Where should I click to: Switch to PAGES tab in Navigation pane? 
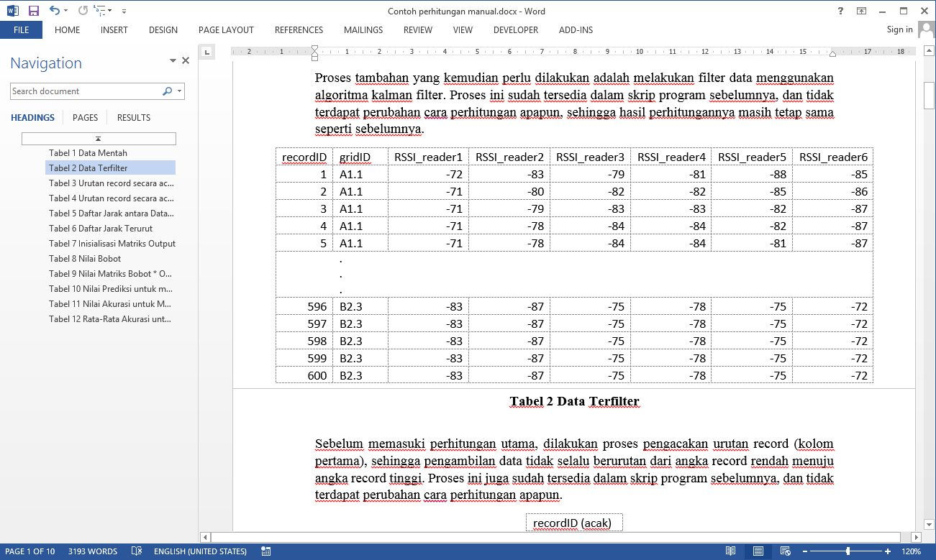coord(86,118)
